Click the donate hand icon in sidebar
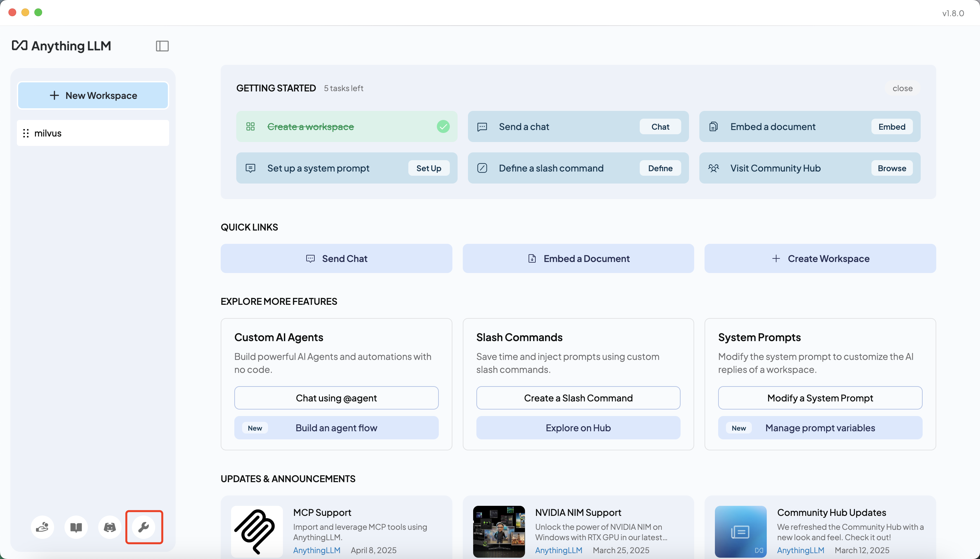Image resolution: width=980 pixels, height=559 pixels. pos(42,527)
